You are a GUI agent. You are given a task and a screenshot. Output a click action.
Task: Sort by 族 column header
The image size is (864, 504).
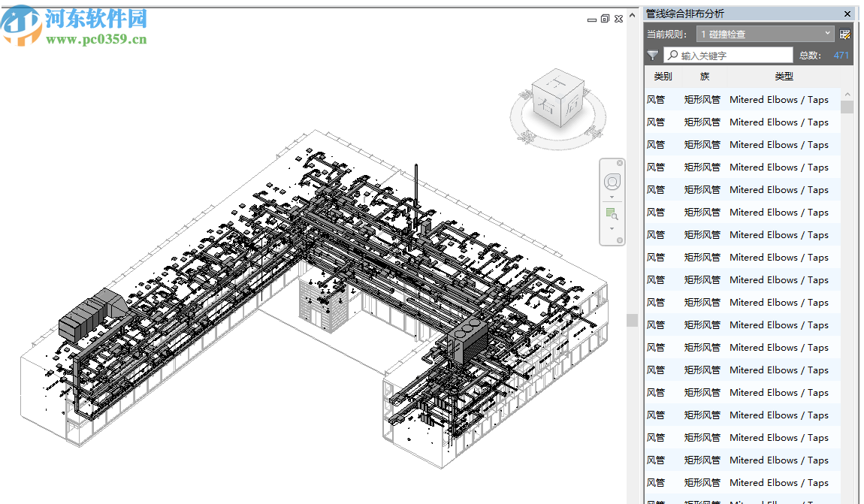(x=704, y=77)
